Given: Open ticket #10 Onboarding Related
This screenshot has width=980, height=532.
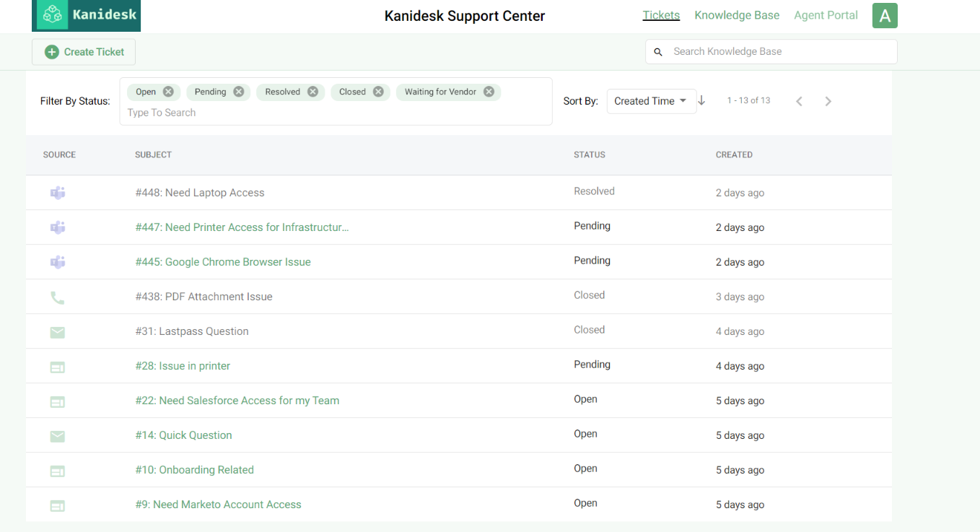Looking at the screenshot, I should coord(194,470).
